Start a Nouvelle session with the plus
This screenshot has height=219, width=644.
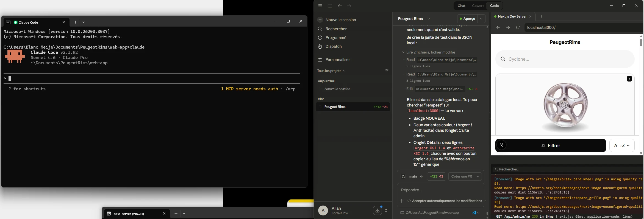tap(320, 20)
